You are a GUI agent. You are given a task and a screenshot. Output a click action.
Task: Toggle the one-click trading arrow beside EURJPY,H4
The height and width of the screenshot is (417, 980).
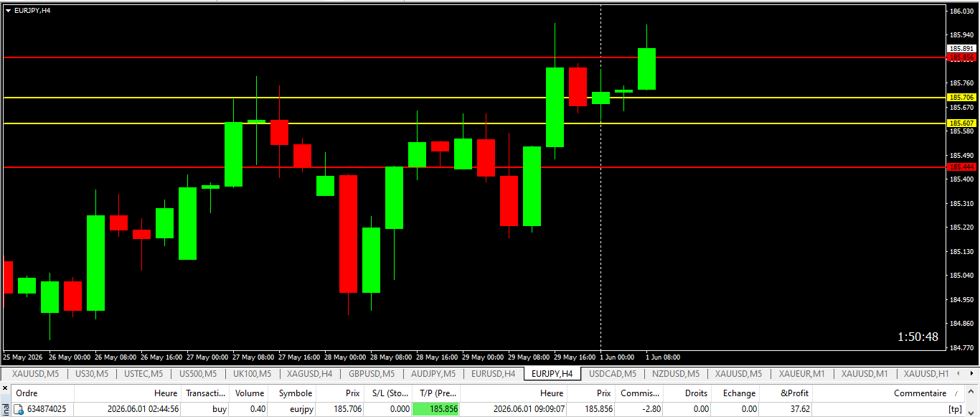[8, 11]
